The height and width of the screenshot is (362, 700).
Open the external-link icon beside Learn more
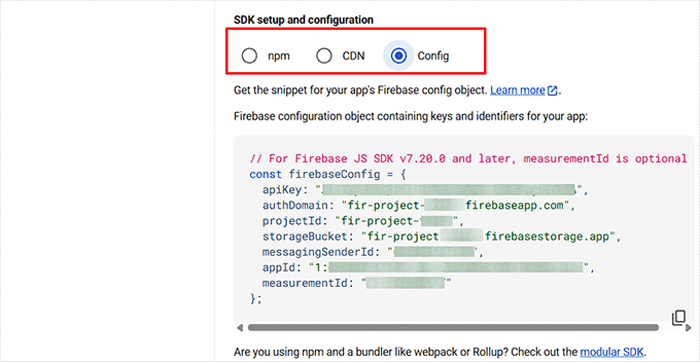[x=552, y=91]
